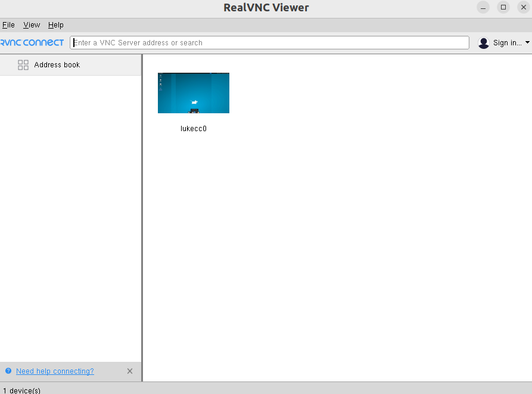Open the File menu

(8, 25)
